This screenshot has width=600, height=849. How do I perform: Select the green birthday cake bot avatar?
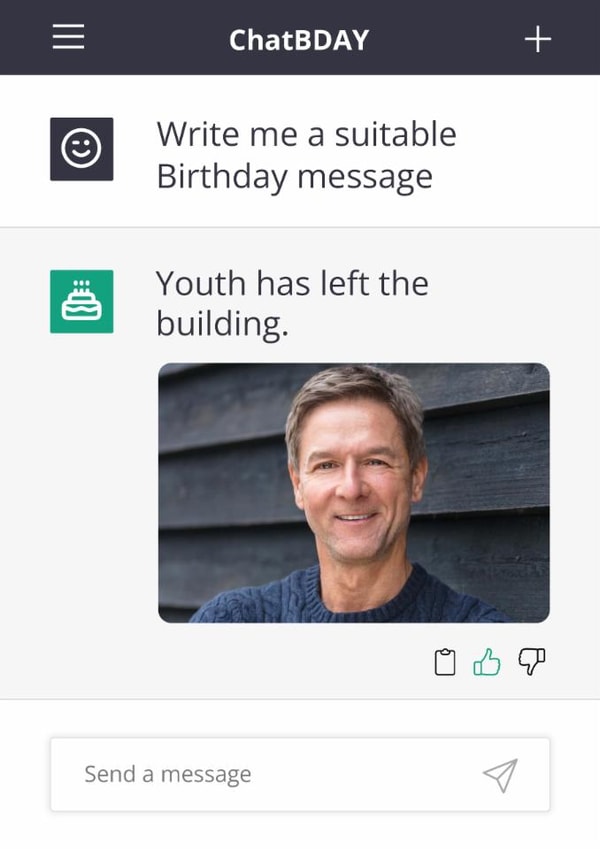(83, 300)
